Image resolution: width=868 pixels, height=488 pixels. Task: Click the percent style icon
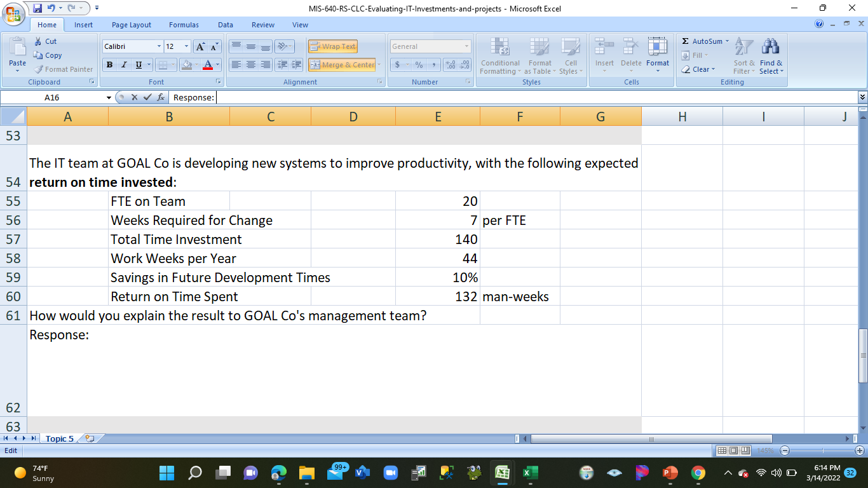(x=419, y=65)
